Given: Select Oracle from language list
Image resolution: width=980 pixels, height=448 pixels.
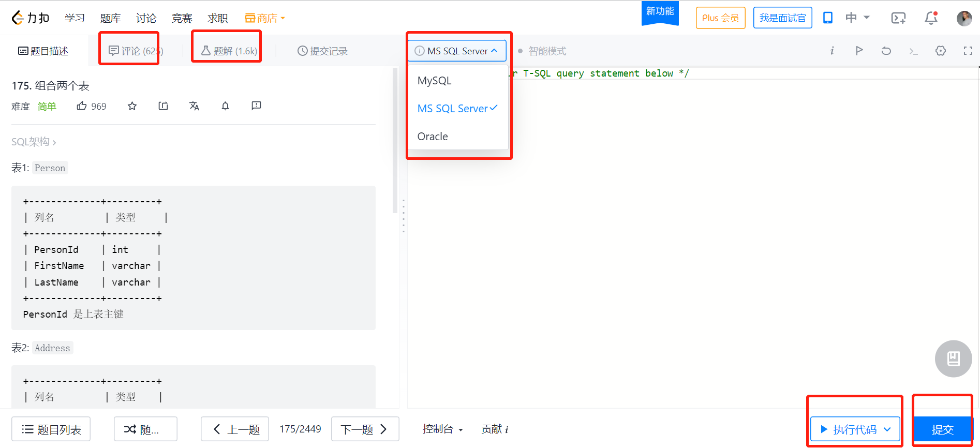Looking at the screenshot, I should click(x=458, y=137).
